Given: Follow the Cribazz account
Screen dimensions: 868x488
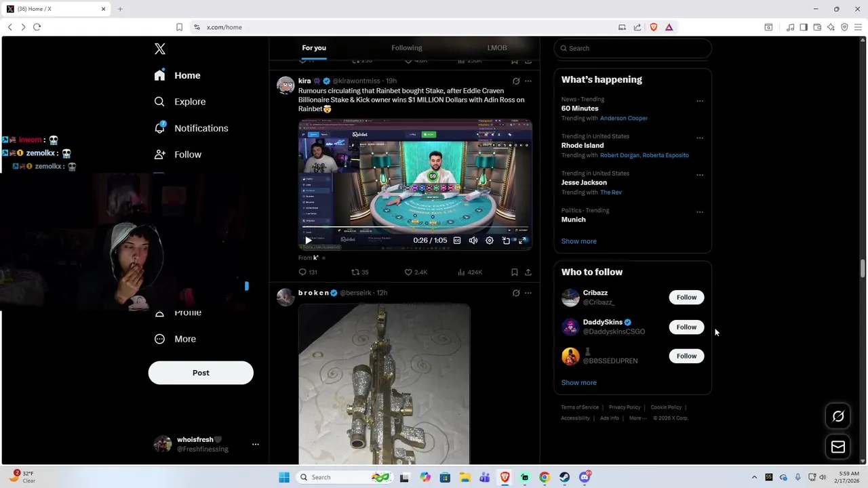Looking at the screenshot, I should pos(686,297).
